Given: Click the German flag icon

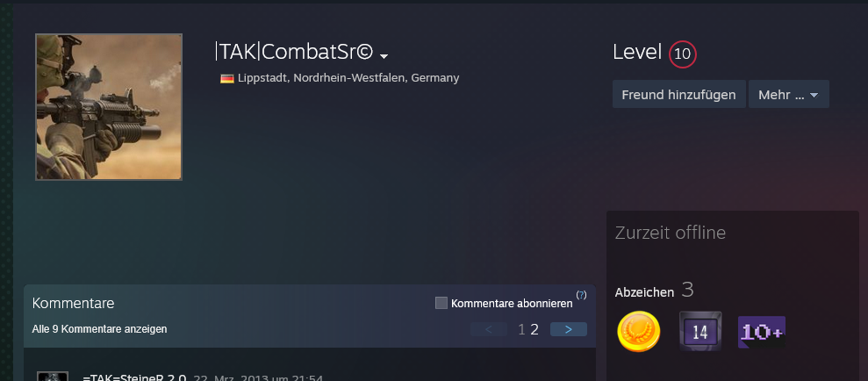Looking at the screenshot, I should click(227, 79).
